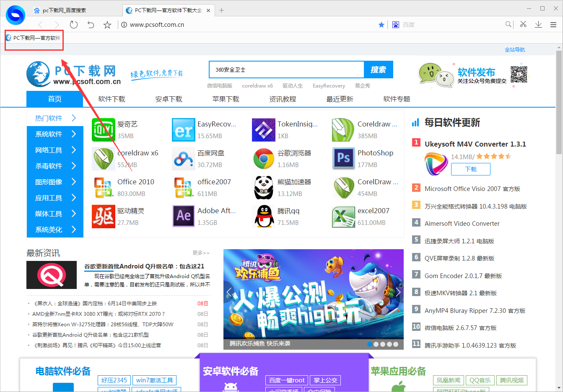Click the 谷歌浏览器 Chrome icon

click(x=263, y=159)
